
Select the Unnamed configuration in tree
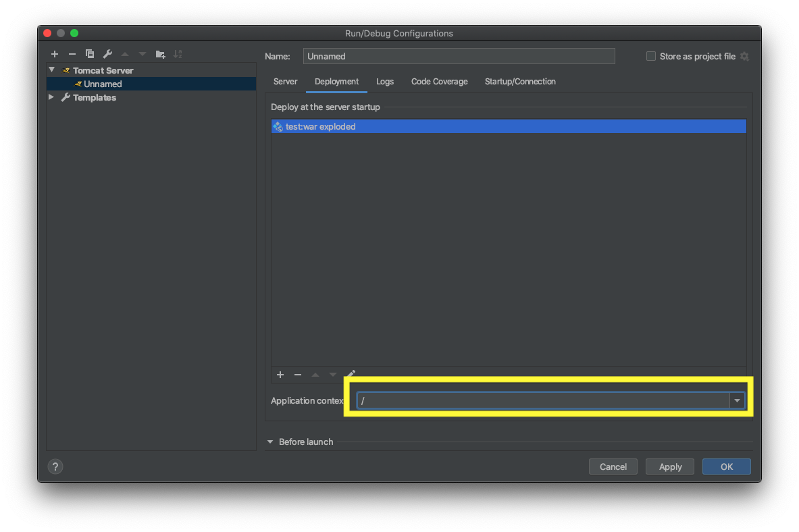coord(151,84)
